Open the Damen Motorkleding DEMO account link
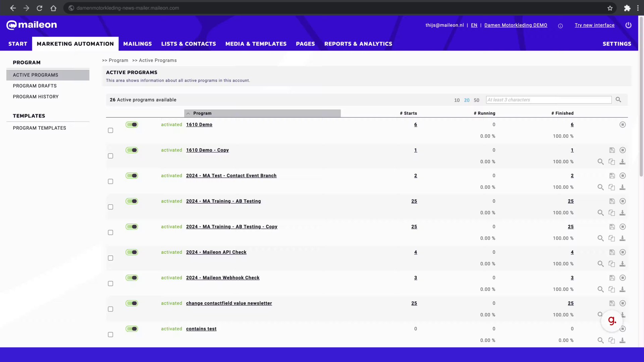 516,25
